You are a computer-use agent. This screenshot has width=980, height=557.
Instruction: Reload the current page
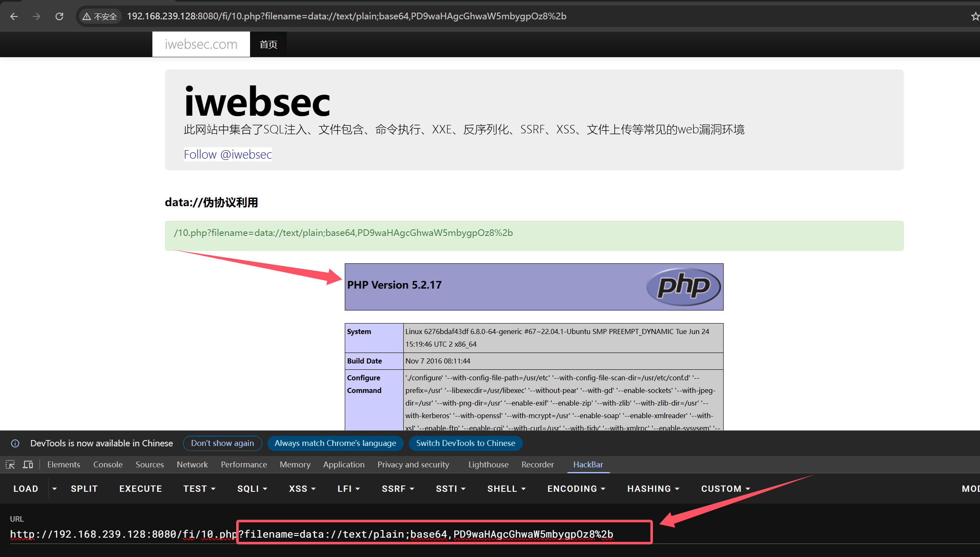tap(59, 16)
